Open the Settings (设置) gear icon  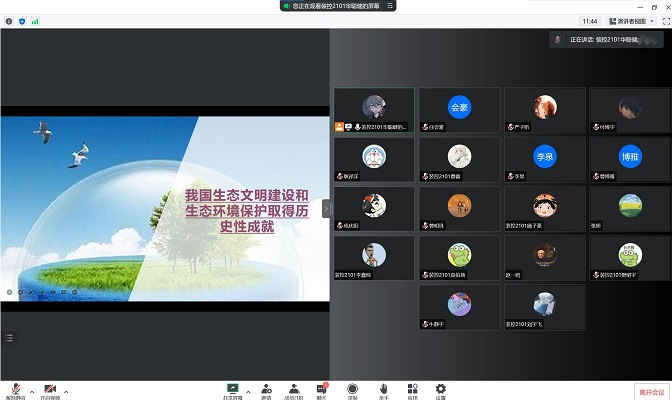[x=440, y=389]
